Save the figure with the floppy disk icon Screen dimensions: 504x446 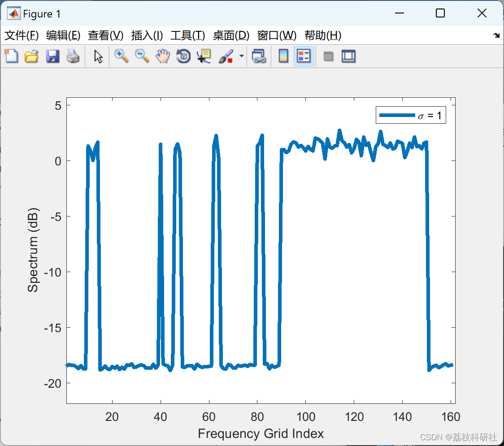pyautogui.click(x=52, y=56)
